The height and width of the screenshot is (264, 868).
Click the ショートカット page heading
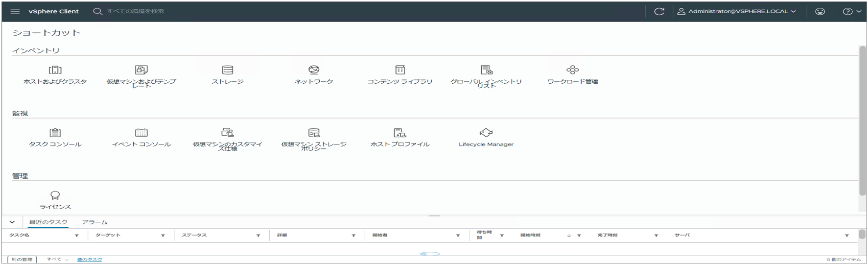click(47, 33)
